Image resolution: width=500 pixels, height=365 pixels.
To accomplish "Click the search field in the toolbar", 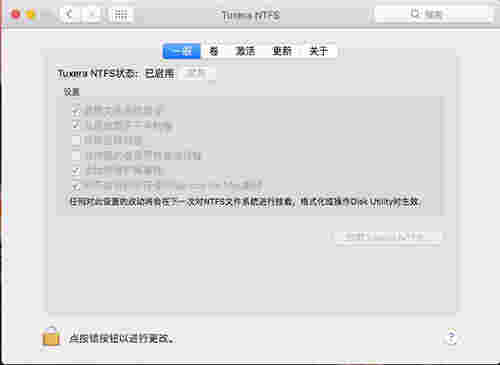I will (433, 14).
